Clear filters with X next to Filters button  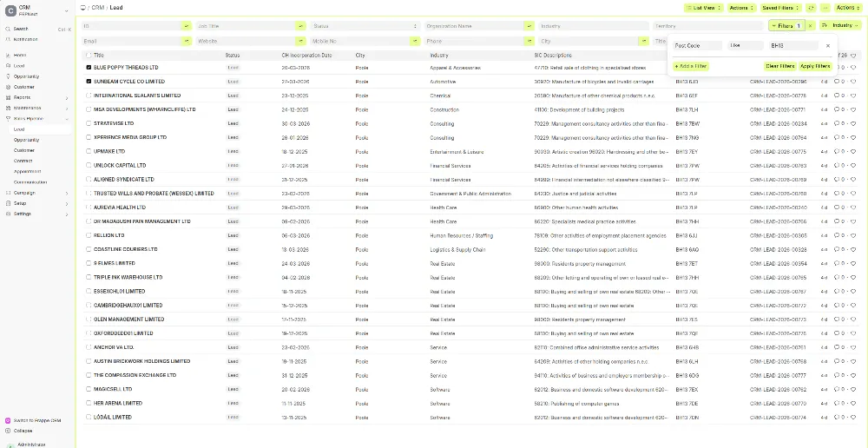(811, 26)
